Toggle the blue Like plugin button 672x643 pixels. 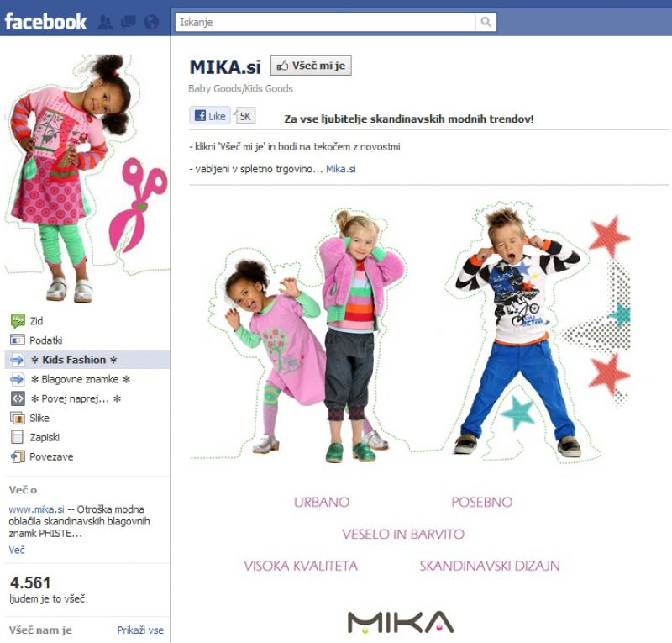(x=210, y=116)
